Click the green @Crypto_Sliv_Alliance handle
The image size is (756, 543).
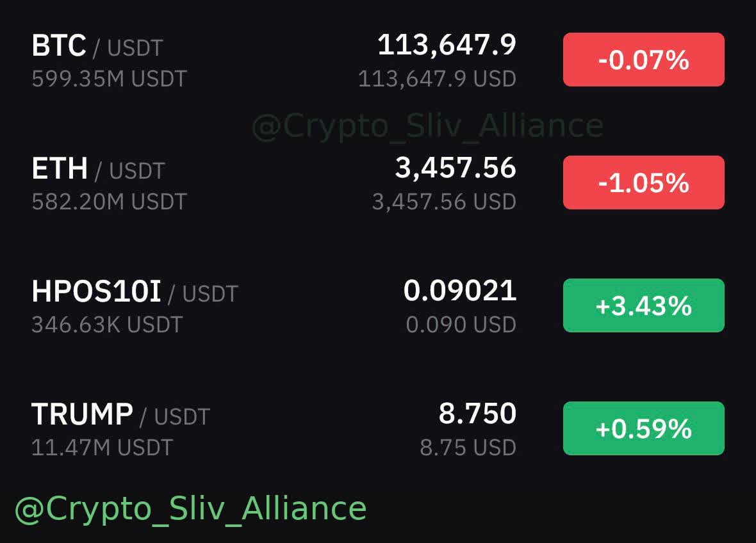point(191,509)
